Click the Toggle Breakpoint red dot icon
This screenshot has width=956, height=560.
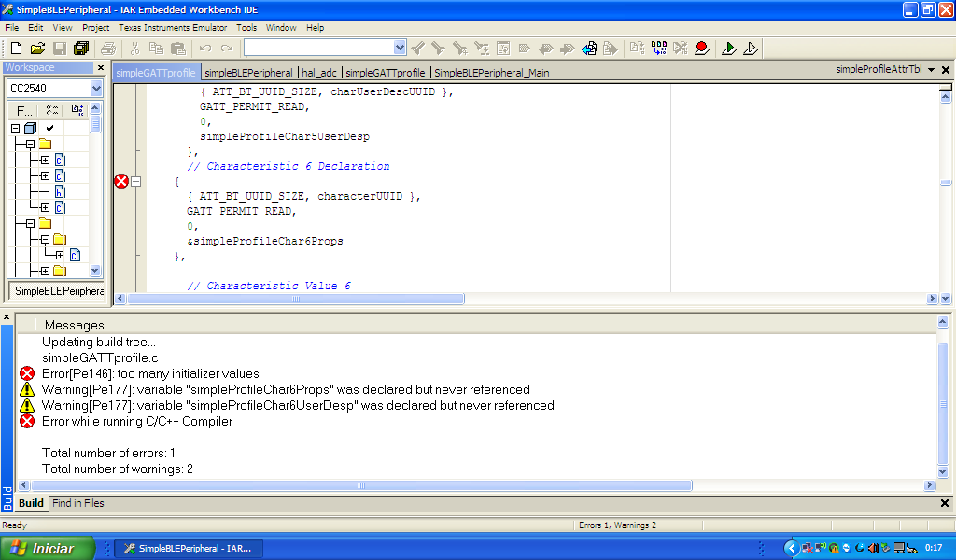coord(702,49)
